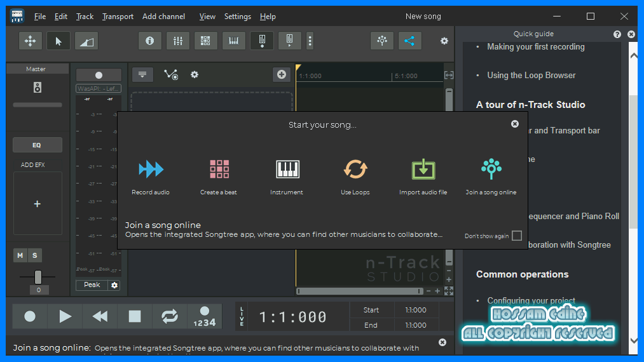Open track area settings gear
This screenshot has width=644, height=362.
[195, 74]
